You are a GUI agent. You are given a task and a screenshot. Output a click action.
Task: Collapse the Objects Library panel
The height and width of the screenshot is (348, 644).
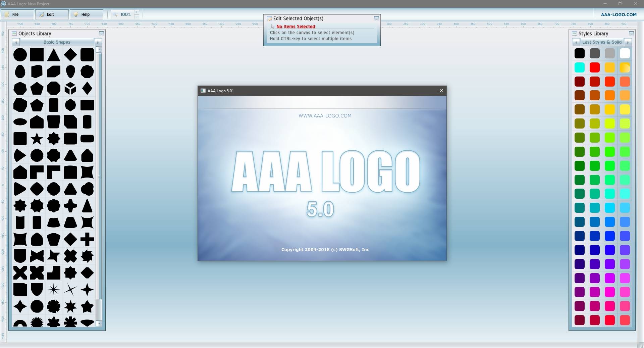[x=101, y=34]
